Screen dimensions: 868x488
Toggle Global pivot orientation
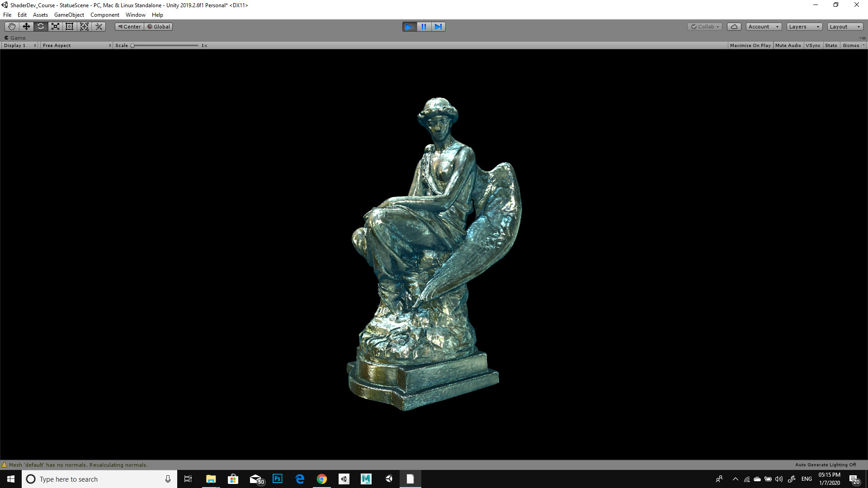click(x=158, y=26)
